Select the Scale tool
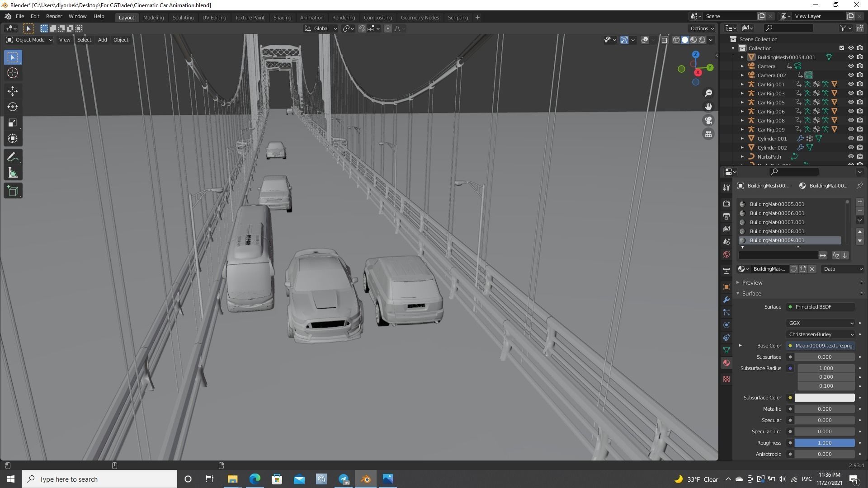868x488 pixels. pos(13,123)
